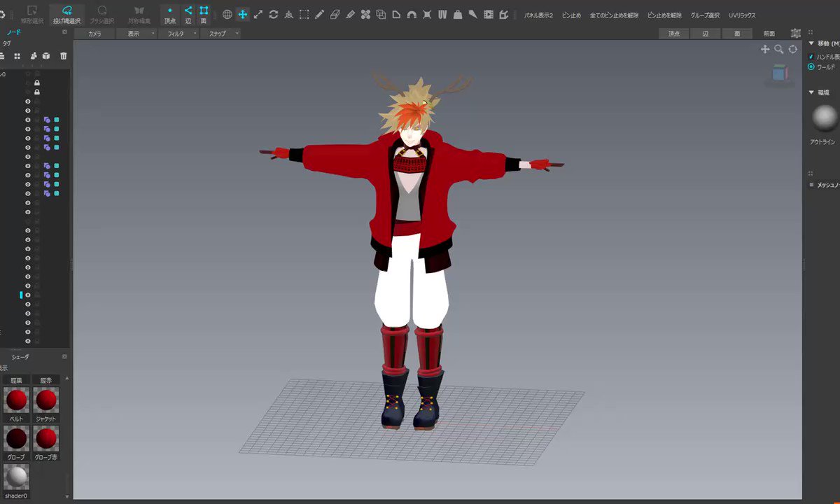
Task: Select the ワールド radio button
Action: coord(811,66)
